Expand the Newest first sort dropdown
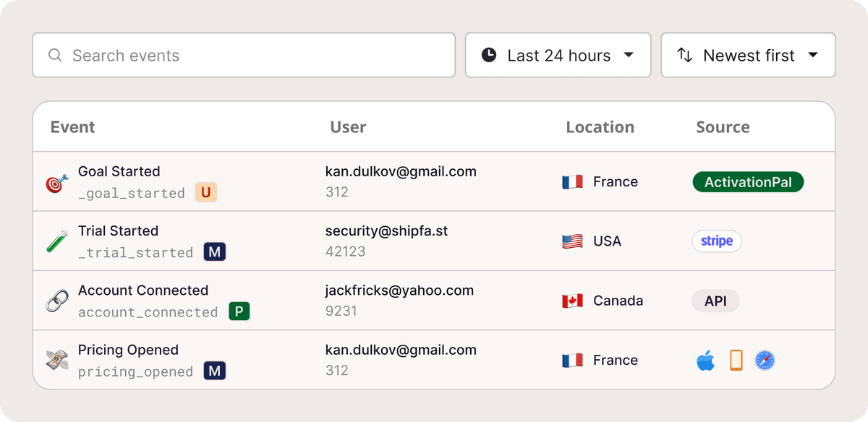 pos(748,56)
